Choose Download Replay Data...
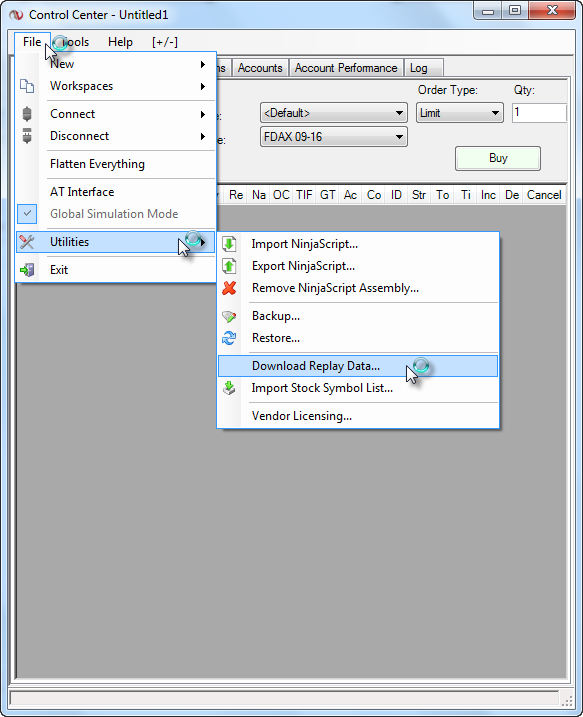The height and width of the screenshot is (717, 583). coord(358,366)
